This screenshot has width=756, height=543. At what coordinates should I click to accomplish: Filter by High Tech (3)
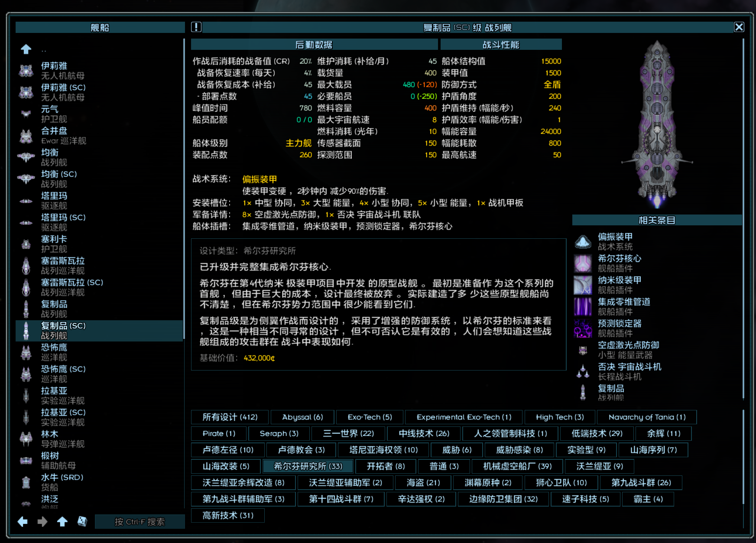click(560, 417)
